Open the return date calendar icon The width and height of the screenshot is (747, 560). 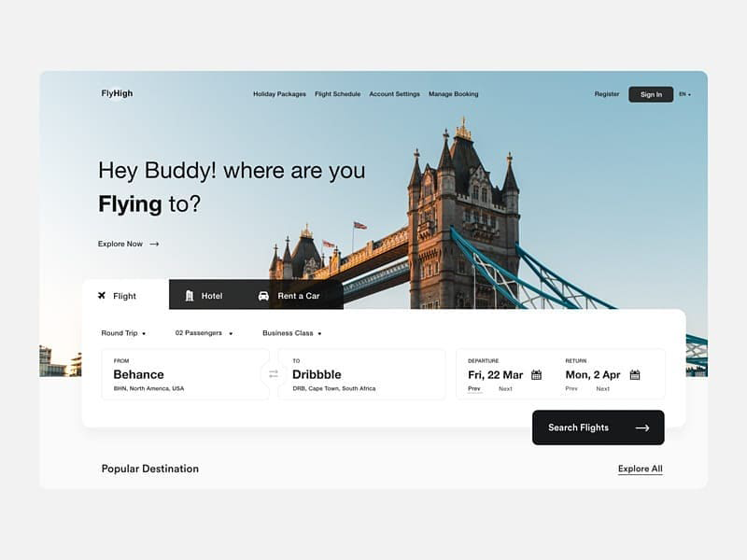click(635, 375)
